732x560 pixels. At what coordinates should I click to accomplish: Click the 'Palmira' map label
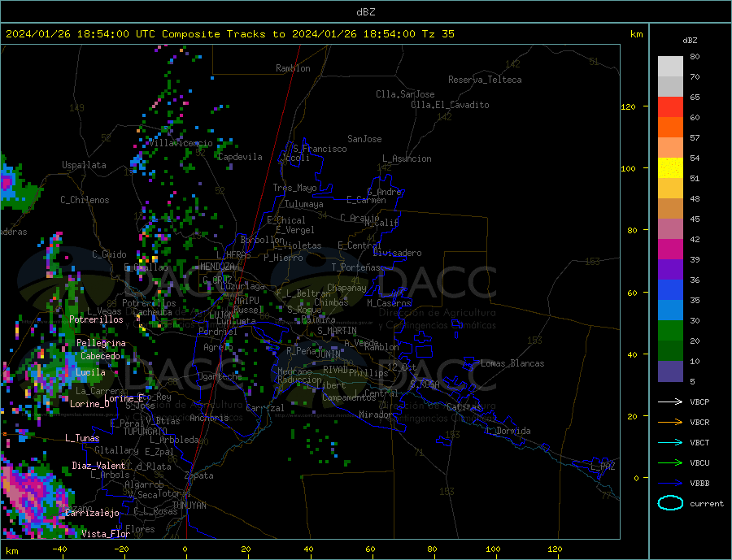318,319
